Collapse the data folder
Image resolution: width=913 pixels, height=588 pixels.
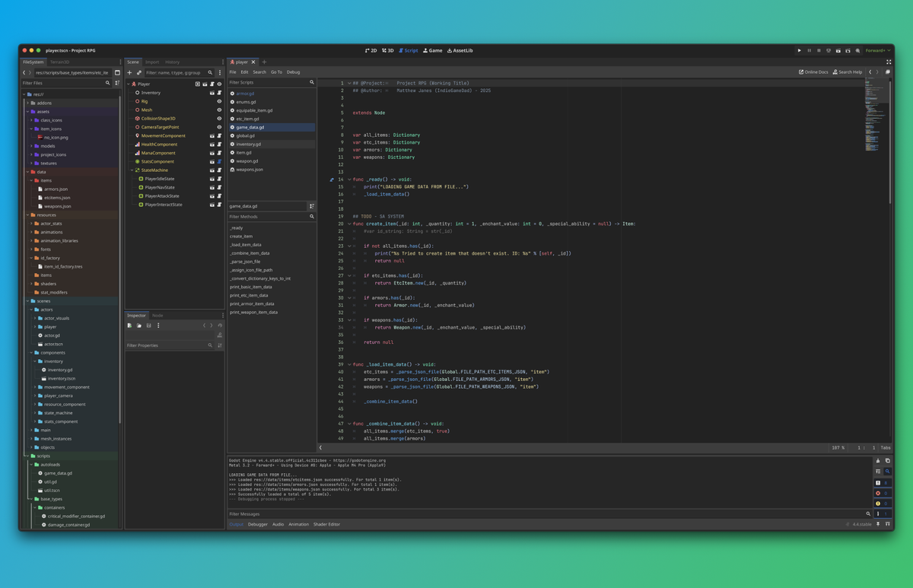point(27,172)
